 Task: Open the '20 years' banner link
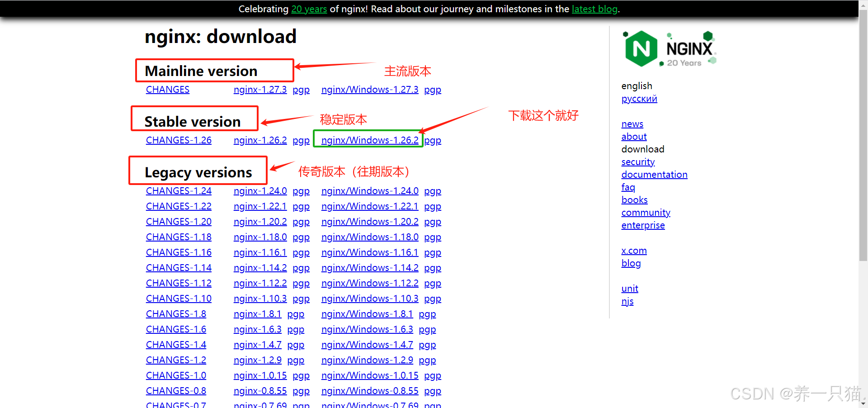pyautogui.click(x=309, y=9)
